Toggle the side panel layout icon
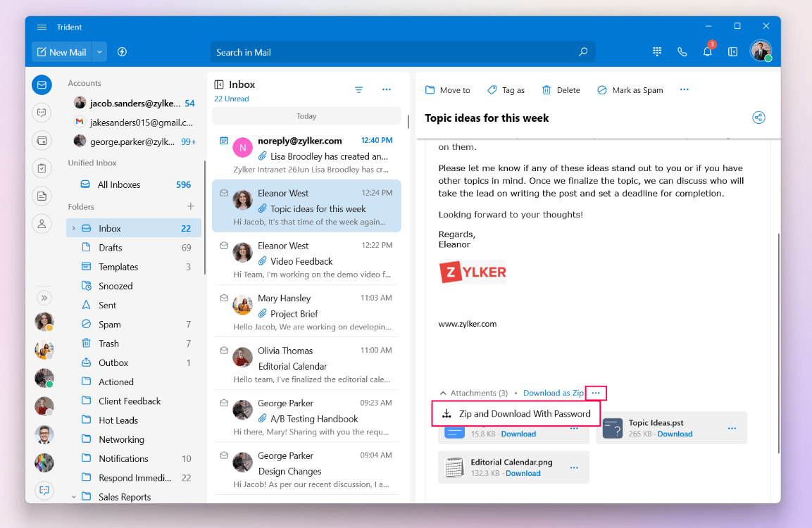 coord(732,52)
